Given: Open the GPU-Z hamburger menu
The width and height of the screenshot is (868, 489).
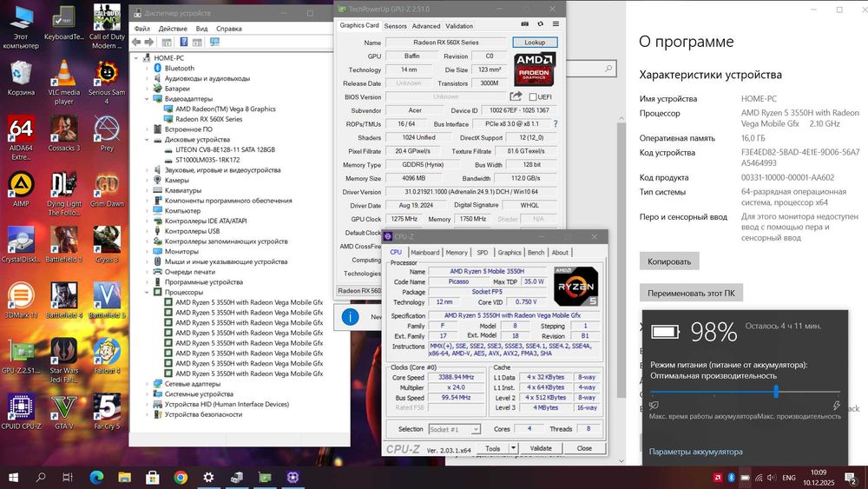Looking at the screenshot, I should (x=556, y=24).
